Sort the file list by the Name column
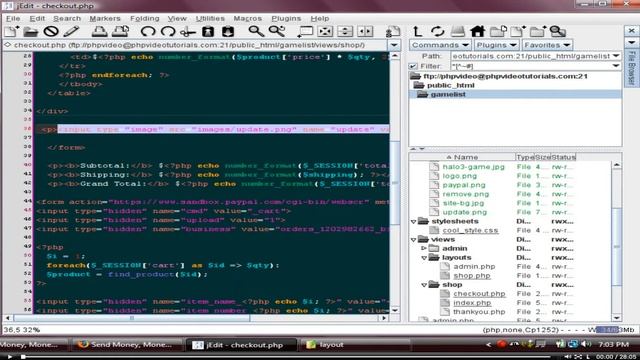This screenshot has height=360, width=640. pyautogui.click(x=462, y=157)
